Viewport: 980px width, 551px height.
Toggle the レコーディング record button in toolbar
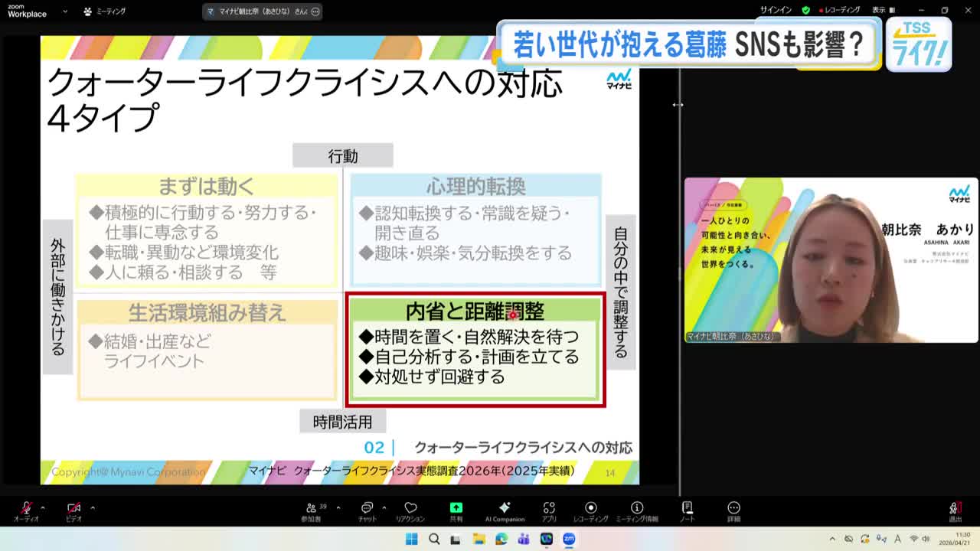(590, 510)
